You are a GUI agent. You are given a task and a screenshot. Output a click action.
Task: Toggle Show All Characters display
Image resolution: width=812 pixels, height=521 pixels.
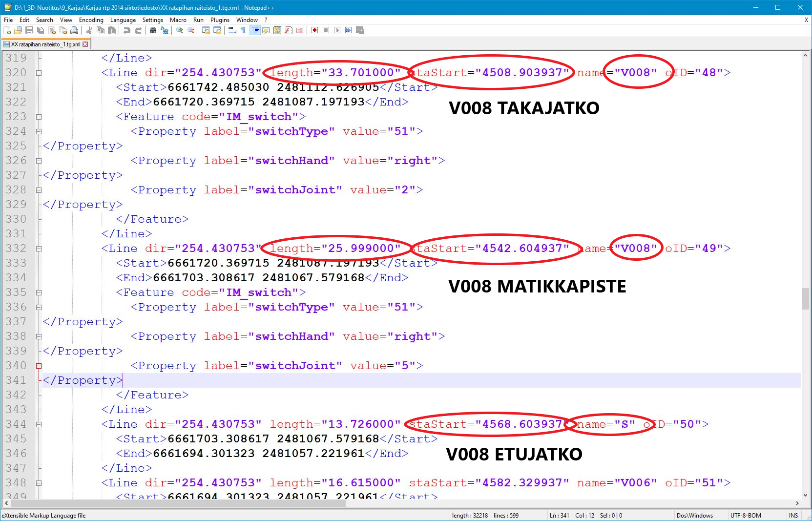coord(243,30)
